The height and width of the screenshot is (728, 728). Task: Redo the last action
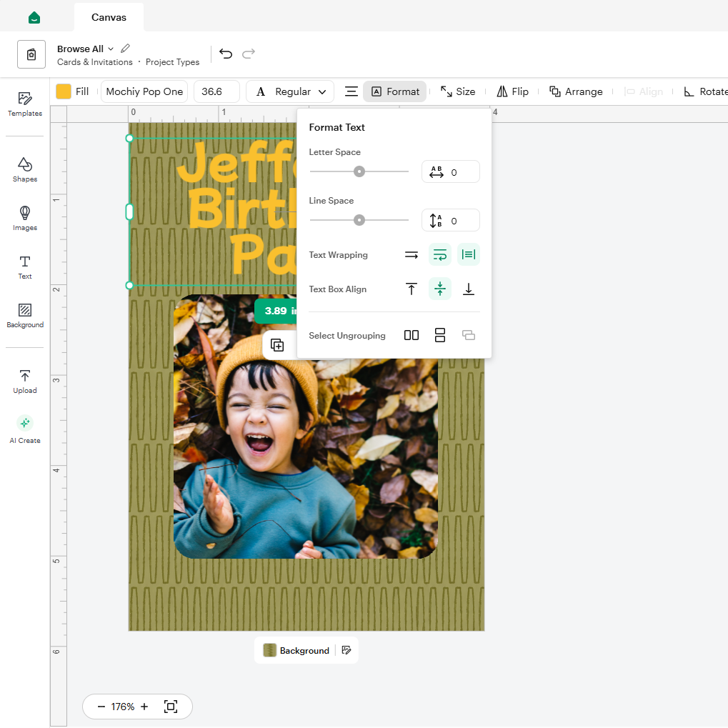point(249,54)
